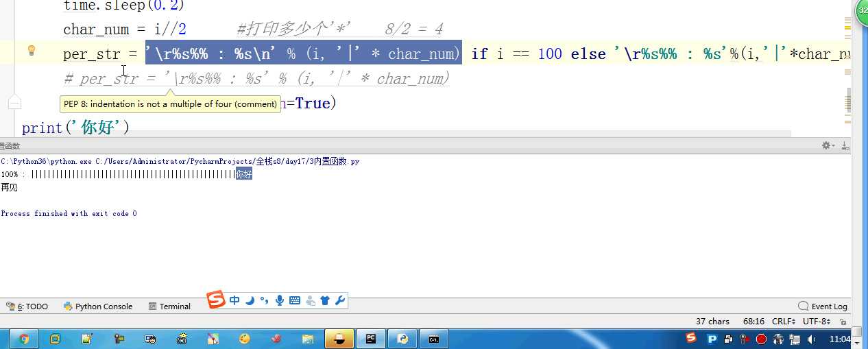Click the python.exe run command line
The height and width of the screenshot is (349, 868).
pos(180,162)
